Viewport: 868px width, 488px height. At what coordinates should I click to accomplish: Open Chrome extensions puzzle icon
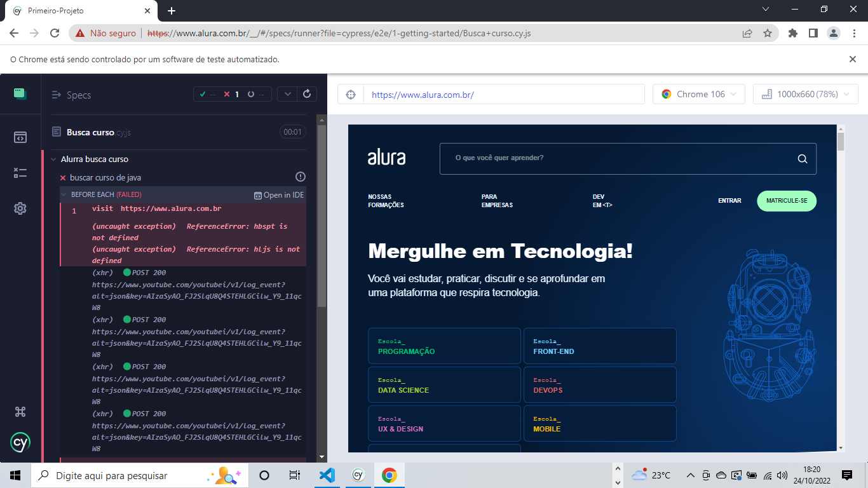tap(792, 33)
